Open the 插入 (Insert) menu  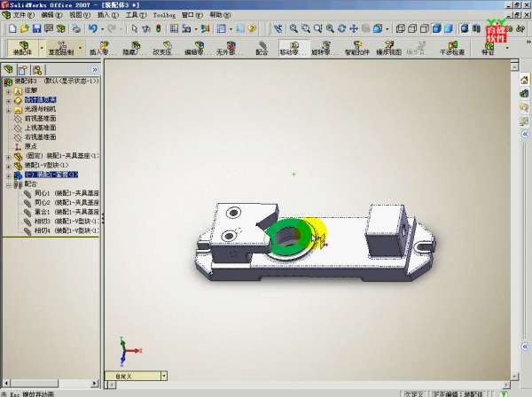click(x=105, y=15)
